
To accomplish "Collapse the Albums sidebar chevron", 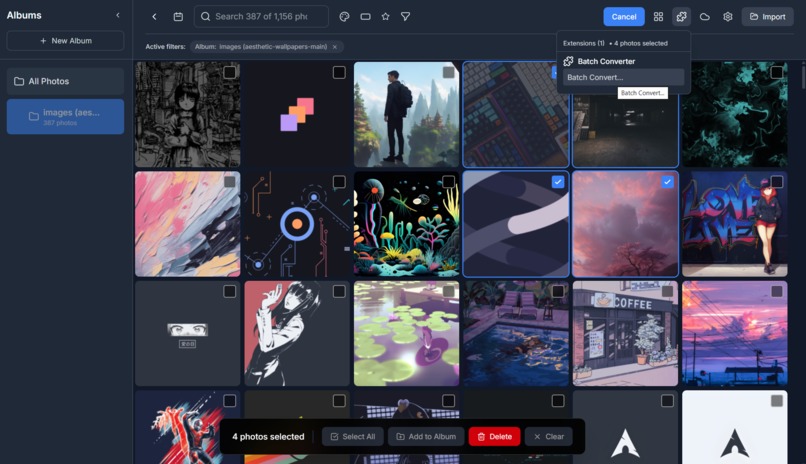I will 118,15.
